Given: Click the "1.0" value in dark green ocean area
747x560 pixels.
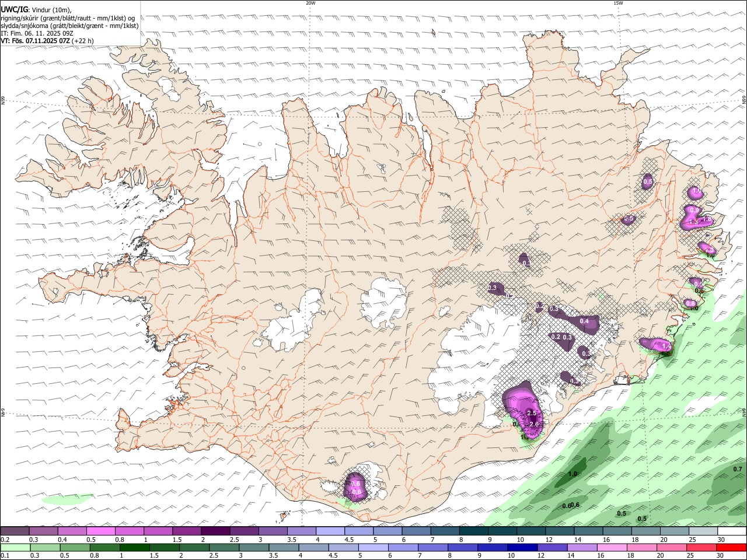Looking at the screenshot, I should click(573, 474).
